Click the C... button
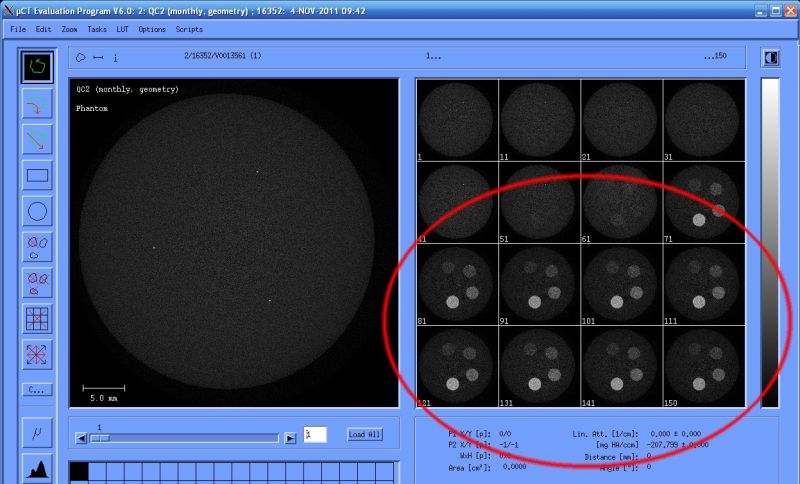The width and height of the screenshot is (800, 484). click(37, 390)
